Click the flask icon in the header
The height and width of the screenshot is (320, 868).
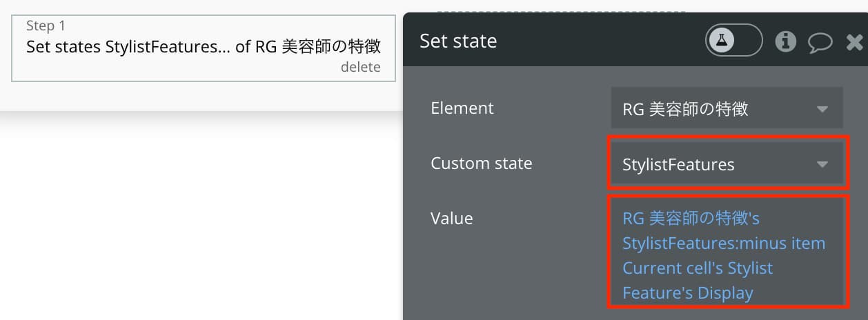(x=722, y=41)
